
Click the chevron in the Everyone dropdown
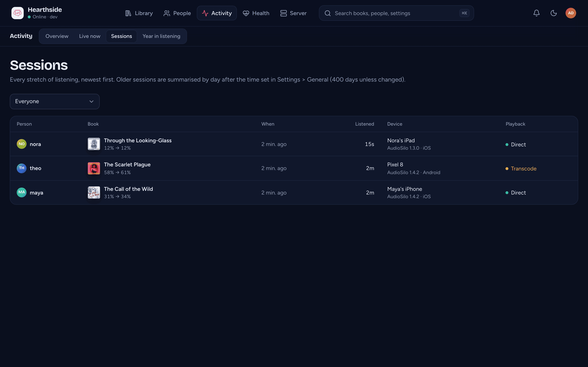tap(91, 102)
